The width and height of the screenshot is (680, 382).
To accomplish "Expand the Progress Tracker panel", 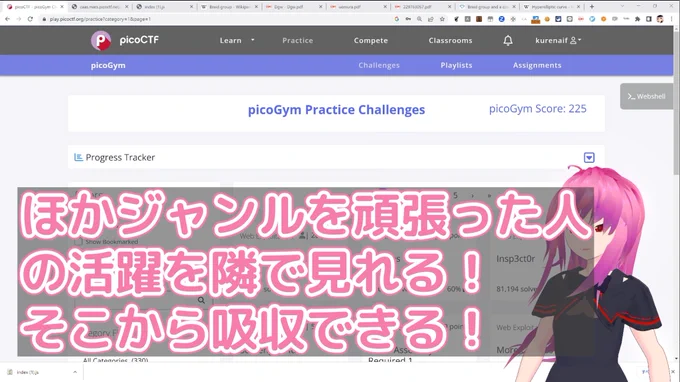I will pyautogui.click(x=589, y=157).
